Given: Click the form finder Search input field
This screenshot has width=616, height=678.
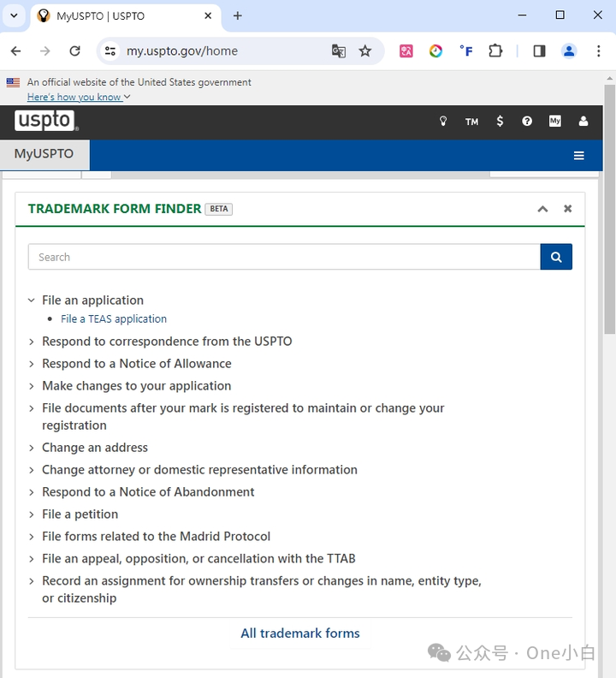Looking at the screenshot, I should [x=284, y=257].
